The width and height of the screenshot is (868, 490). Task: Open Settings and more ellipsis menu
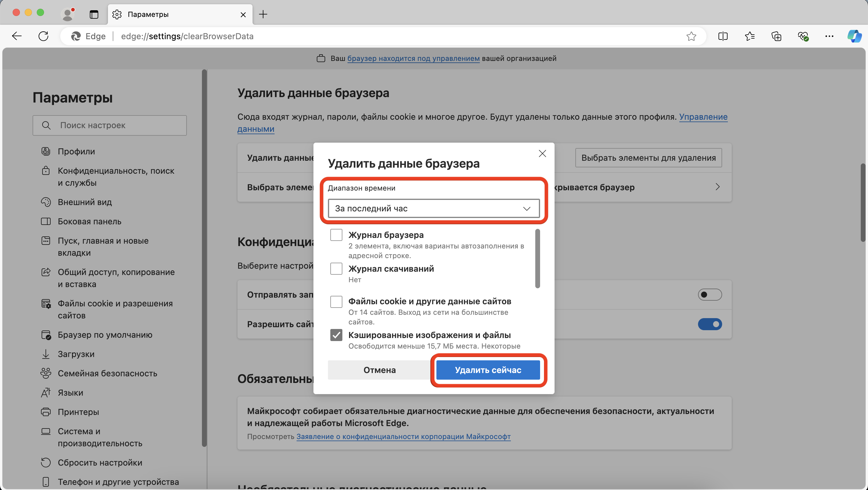(x=829, y=36)
